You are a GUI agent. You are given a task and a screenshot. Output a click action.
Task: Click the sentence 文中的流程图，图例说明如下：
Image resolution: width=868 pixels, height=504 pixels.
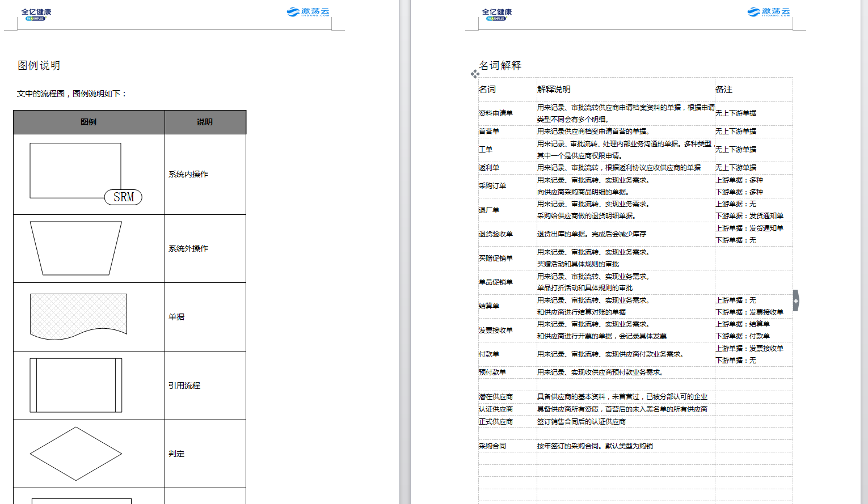(72, 94)
